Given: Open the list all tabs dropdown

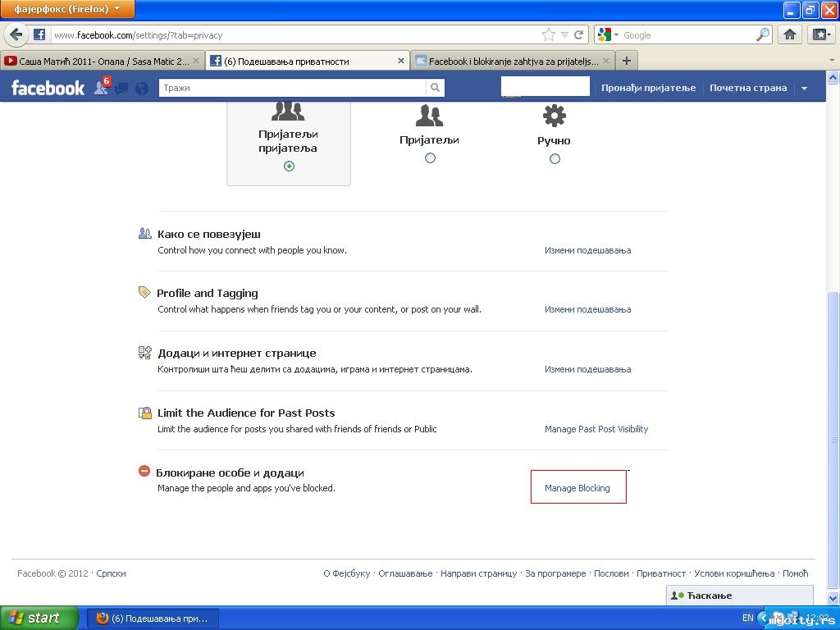Looking at the screenshot, I should tap(832, 61).
